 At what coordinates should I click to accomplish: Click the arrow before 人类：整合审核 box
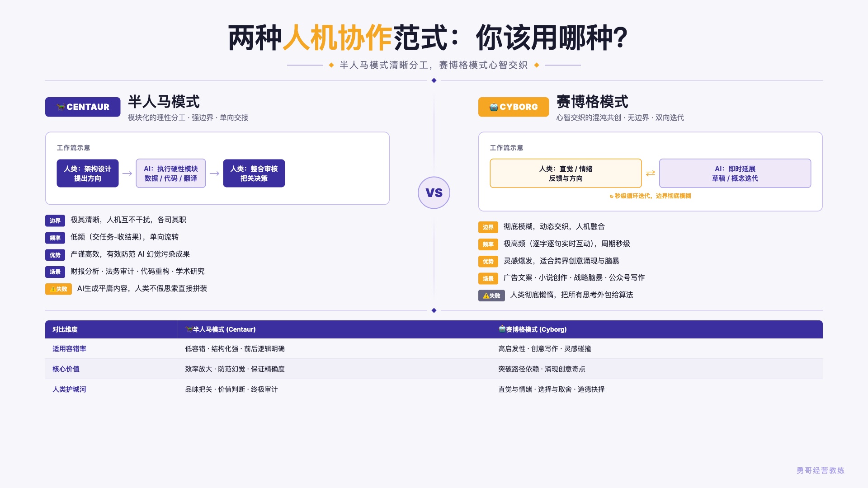[x=214, y=174]
